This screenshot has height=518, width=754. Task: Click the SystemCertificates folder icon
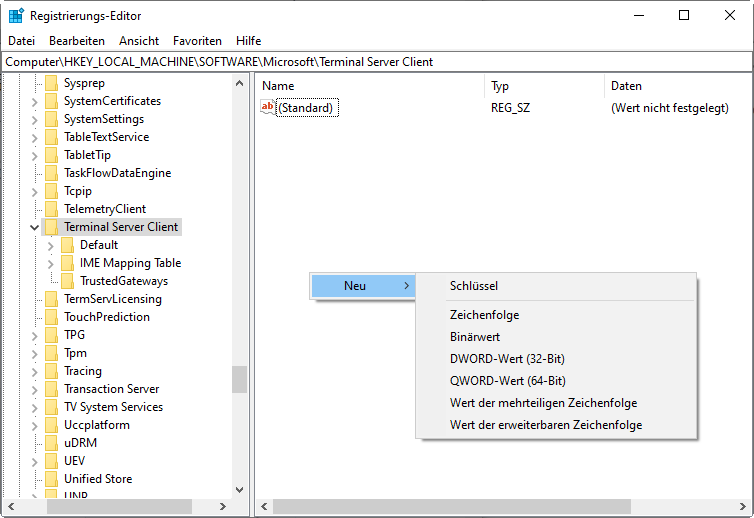(52, 101)
